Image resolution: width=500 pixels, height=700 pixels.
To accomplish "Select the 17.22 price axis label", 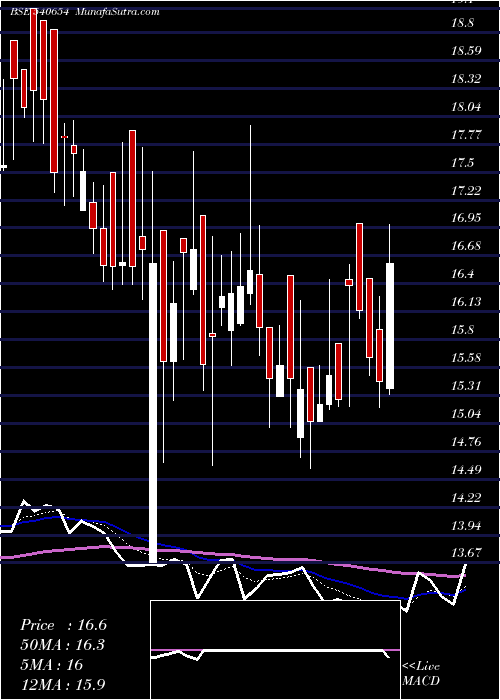I will coord(466,191).
